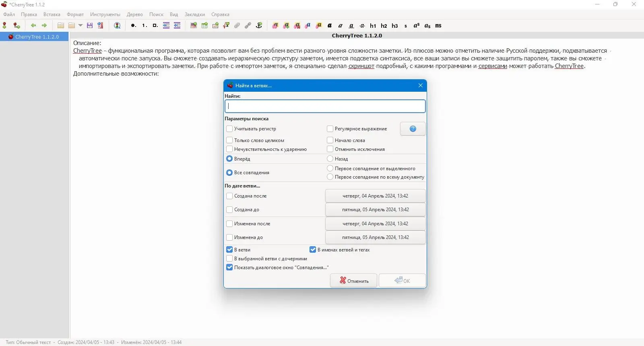Toggle bulleted list formatting
This screenshot has height=346, width=644.
click(x=133, y=25)
